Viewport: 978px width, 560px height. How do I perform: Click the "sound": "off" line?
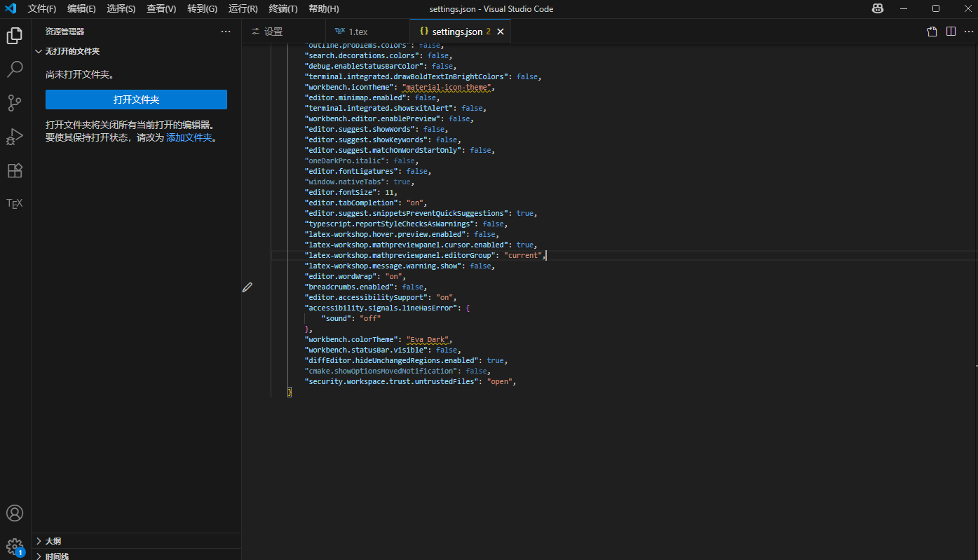(351, 319)
